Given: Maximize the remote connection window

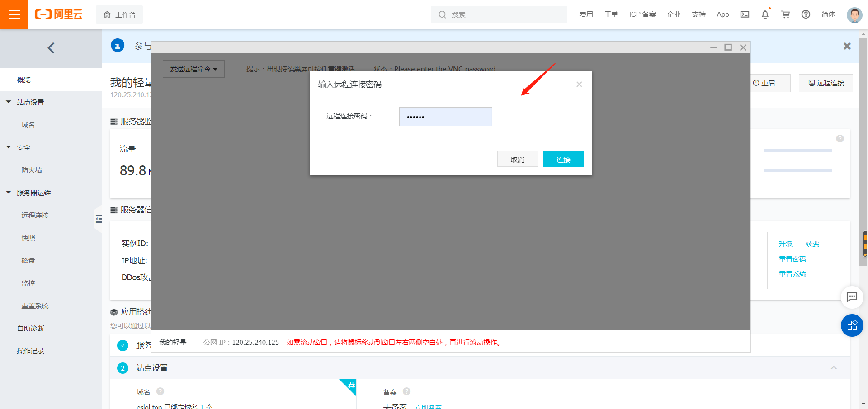Looking at the screenshot, I should [x=728, y=47].
